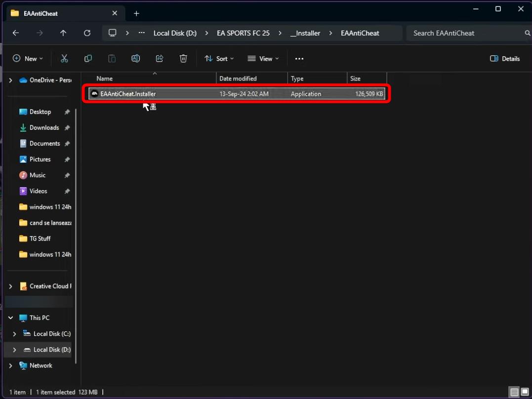Navigate to EA SPORTS FC 25 breadcrumb
532x399 pixels.
(x=243, y=33)
